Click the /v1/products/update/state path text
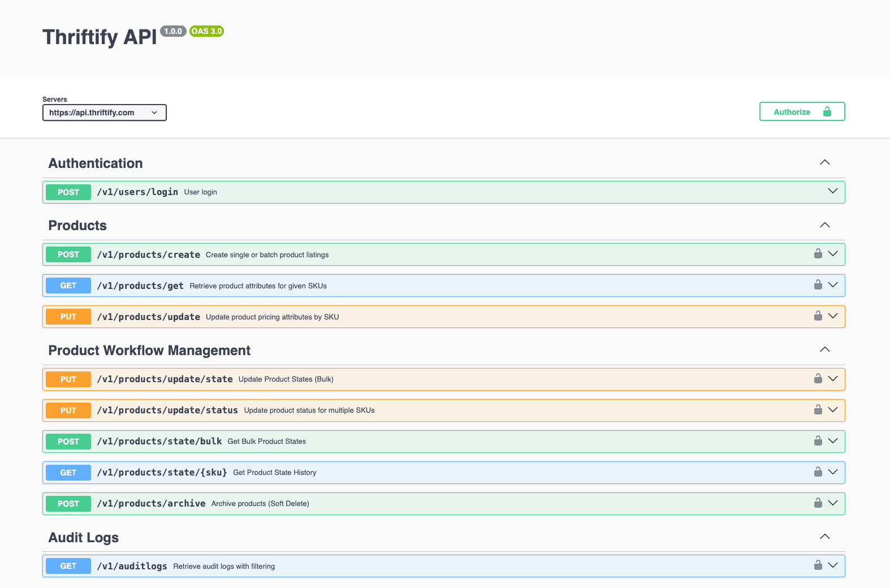This screenshot has width=890, height=588. click(165, 379)
